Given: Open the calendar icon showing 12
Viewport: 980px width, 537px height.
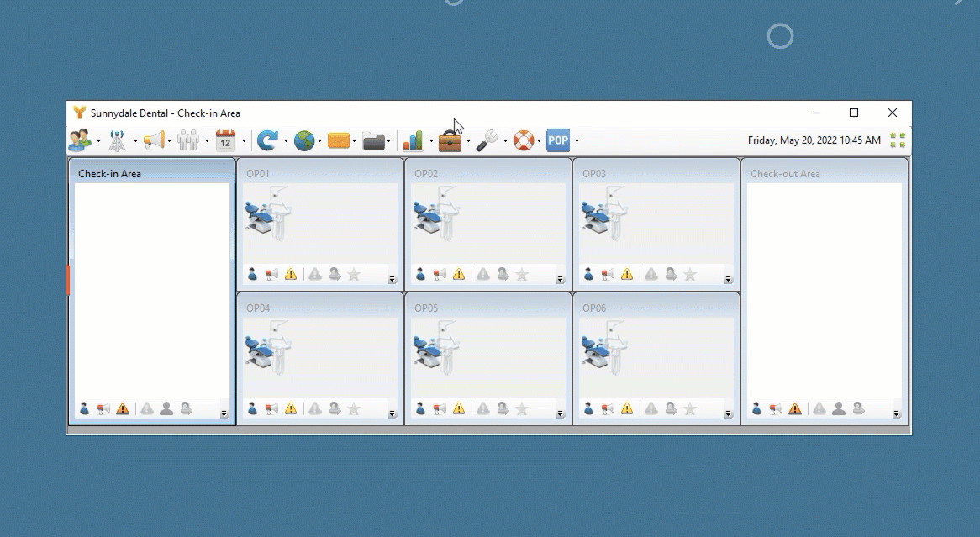Looking at the screenshot, I should pyautogui.click(x=225, y=140).
